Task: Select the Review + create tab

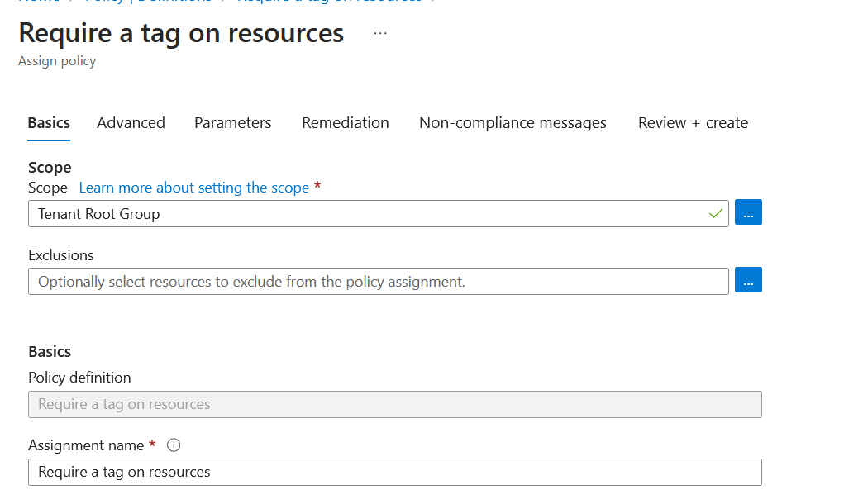Action: (692, 122)
